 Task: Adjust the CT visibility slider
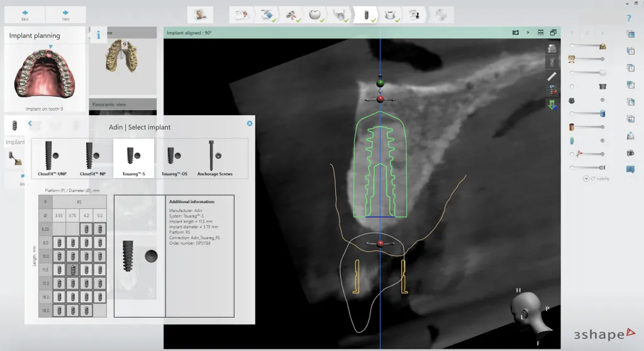click(588, 167)
